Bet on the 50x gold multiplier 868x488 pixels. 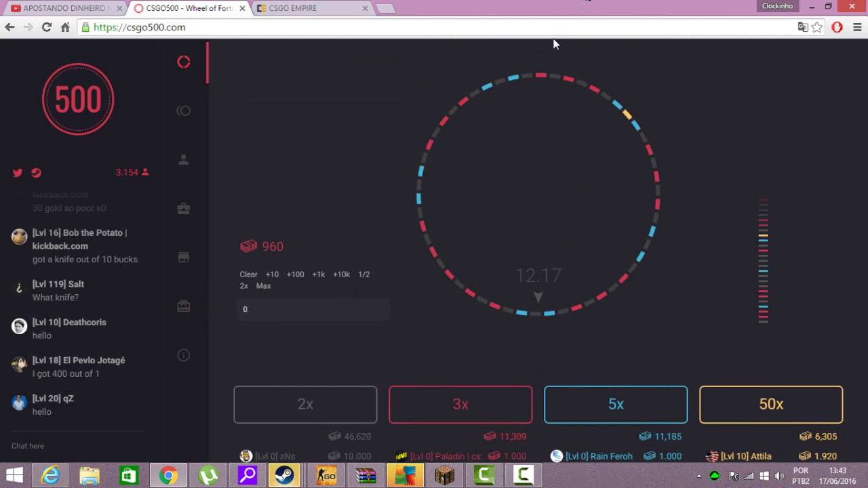pyautogui.click(x=771, y=405)
